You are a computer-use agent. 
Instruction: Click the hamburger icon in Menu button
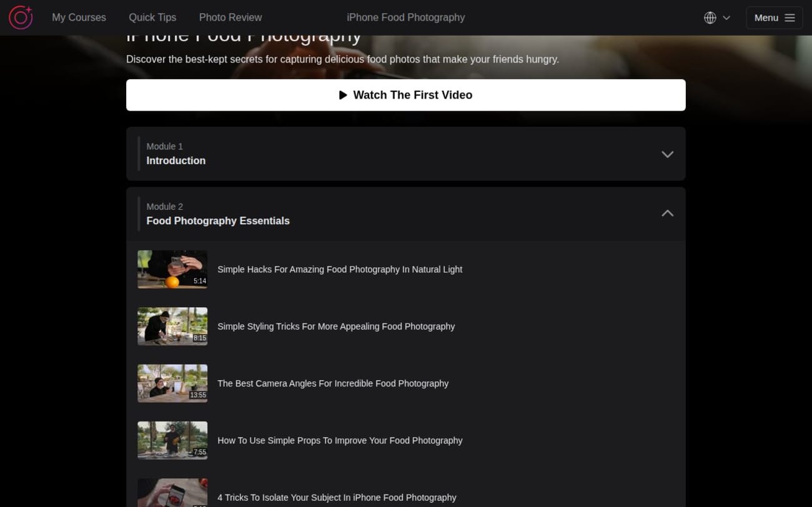coord(790,17)
